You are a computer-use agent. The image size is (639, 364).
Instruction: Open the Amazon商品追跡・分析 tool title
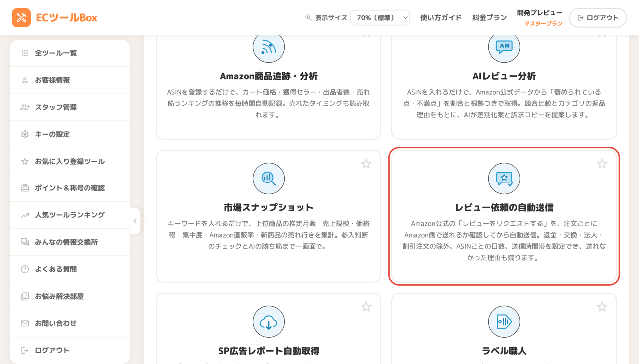tap(269, 76)
